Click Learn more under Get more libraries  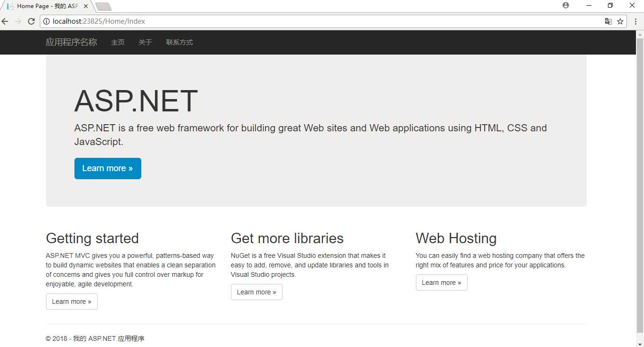pyautogui.click(x=257, y=292)
